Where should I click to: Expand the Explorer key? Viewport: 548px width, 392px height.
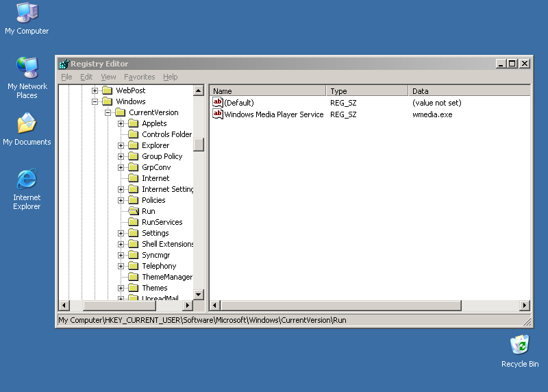(121, 145)
